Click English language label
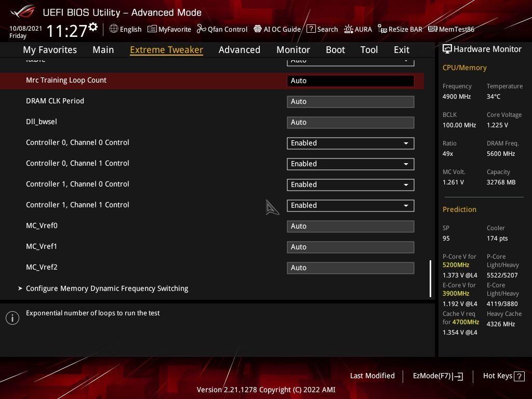Image resolution: width=532 pixels, height=399 pixels. pyautogui.click(x=130, y=29)
